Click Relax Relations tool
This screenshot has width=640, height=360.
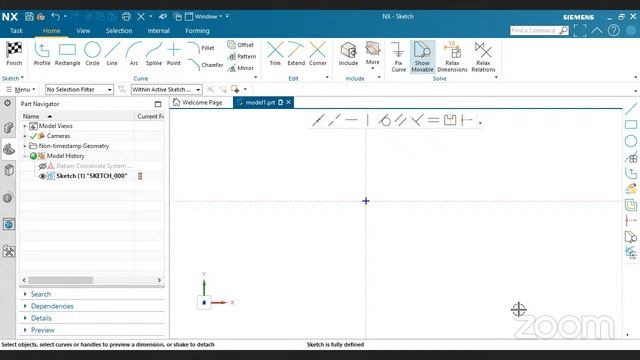(483, 57)
